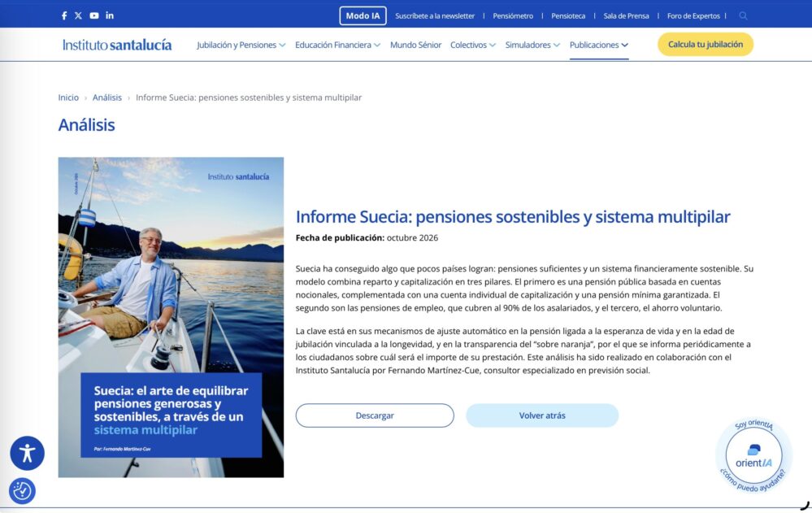The image size is (812, 513).
Task: Expand the Colectivos dropdown
Action: click(x=473, y=45)
